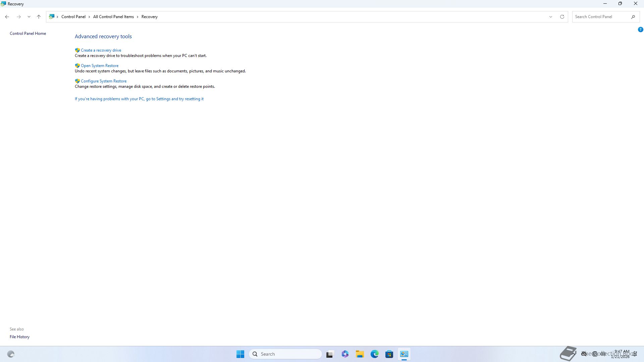Select All Control Panel Items breadcrumb
Viewport: 644px width, 362px height.
click(x=113, y=17)
